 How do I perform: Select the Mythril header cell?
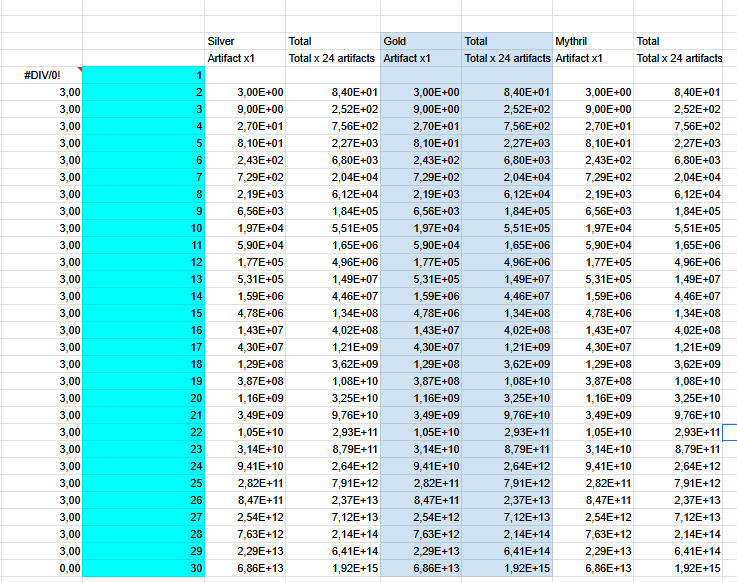[593, 41]
